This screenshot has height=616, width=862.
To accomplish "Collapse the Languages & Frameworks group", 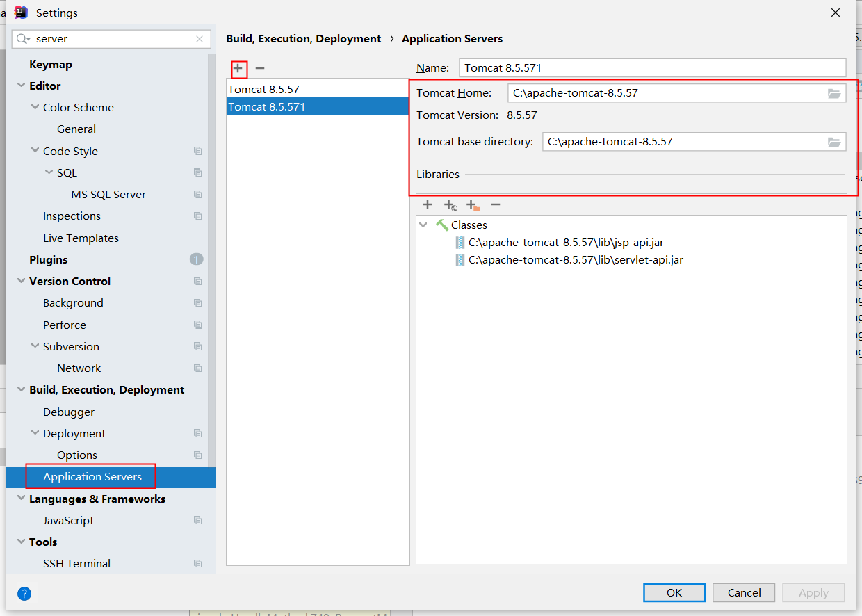I will (x=21, y=499).
